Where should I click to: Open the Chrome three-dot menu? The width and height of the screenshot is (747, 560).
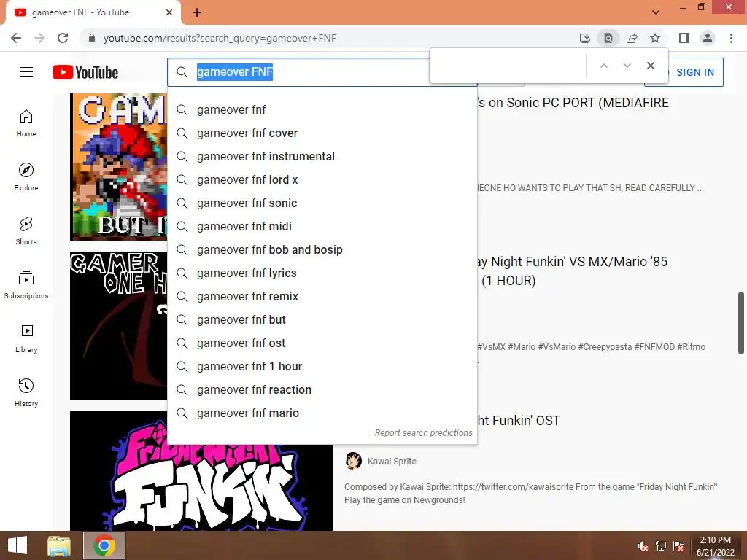click(731, 38)
